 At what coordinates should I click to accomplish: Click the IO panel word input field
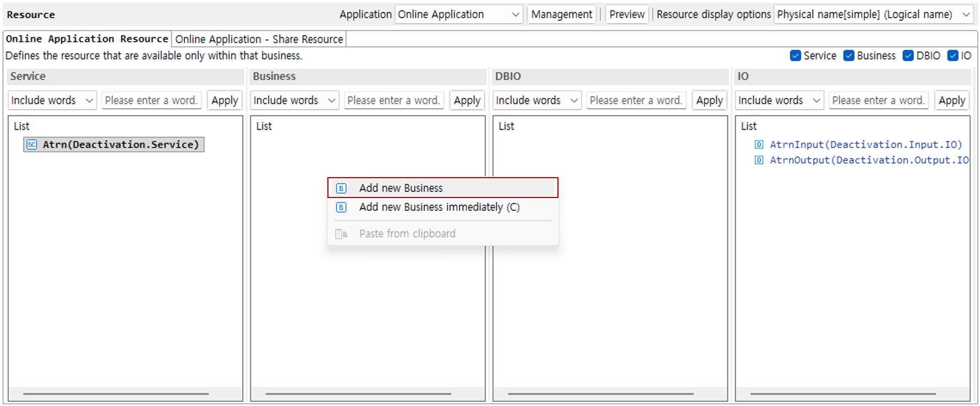click(x=878, y=100)
